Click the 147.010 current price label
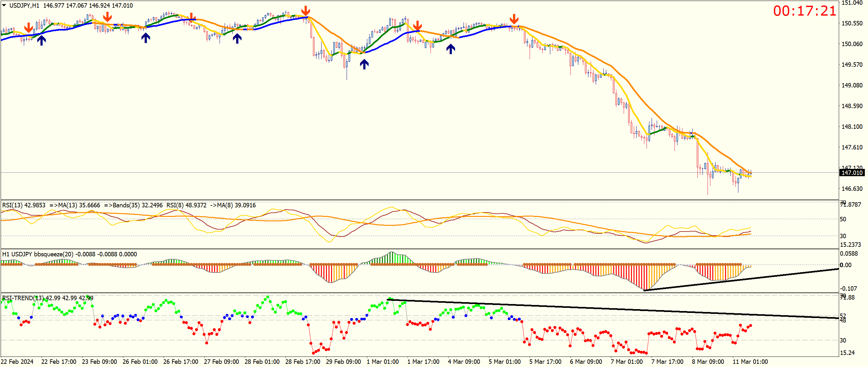The image size is (868, 367). (851, 173)
